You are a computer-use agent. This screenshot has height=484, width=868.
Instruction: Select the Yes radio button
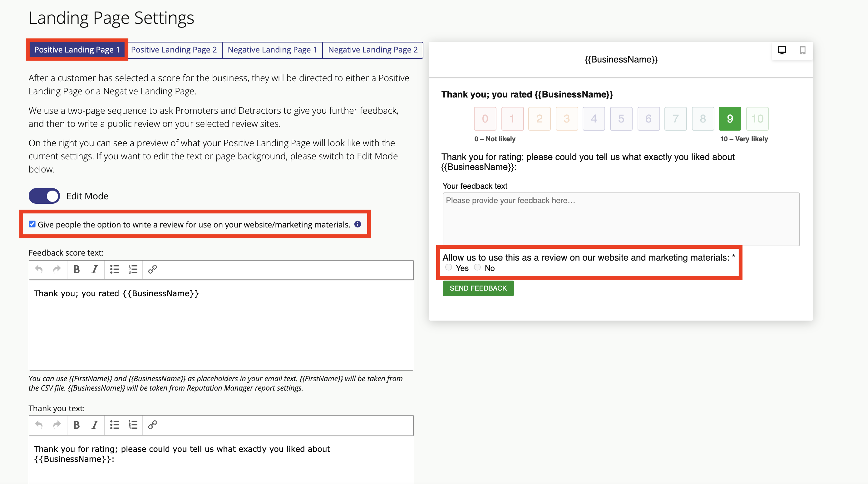448,267
